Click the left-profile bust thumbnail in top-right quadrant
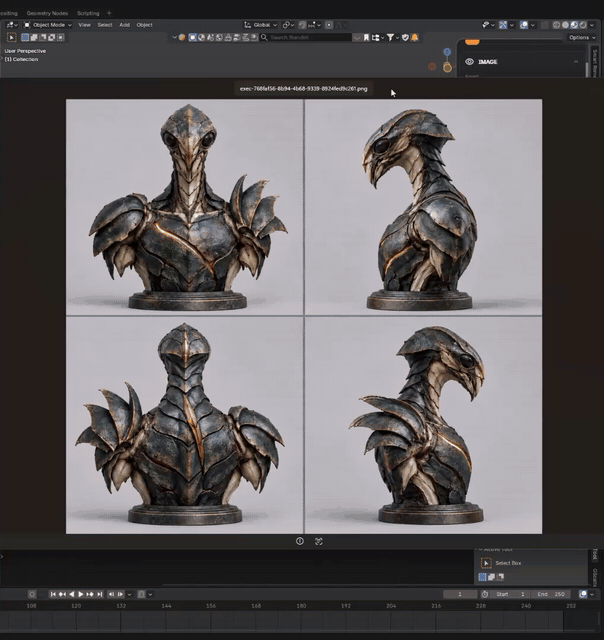This screenshot has height=640, width=604. point(424,207)
